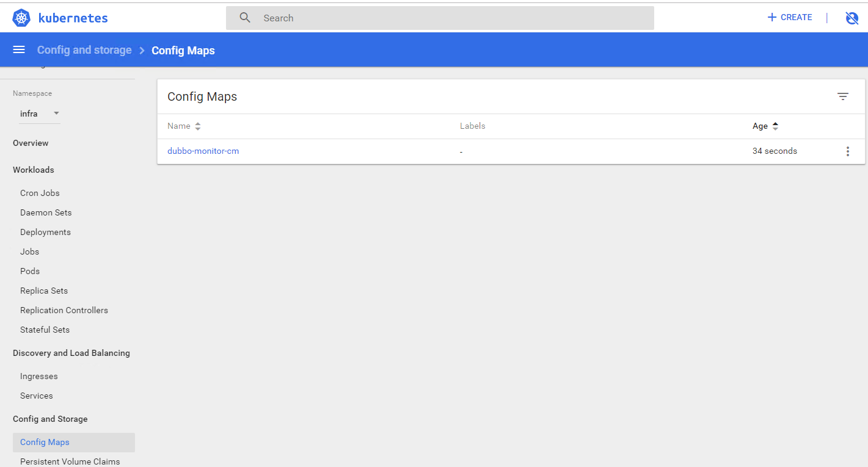Sort by Name column arrows
This screenshot has width=868, height=467.
197,126
